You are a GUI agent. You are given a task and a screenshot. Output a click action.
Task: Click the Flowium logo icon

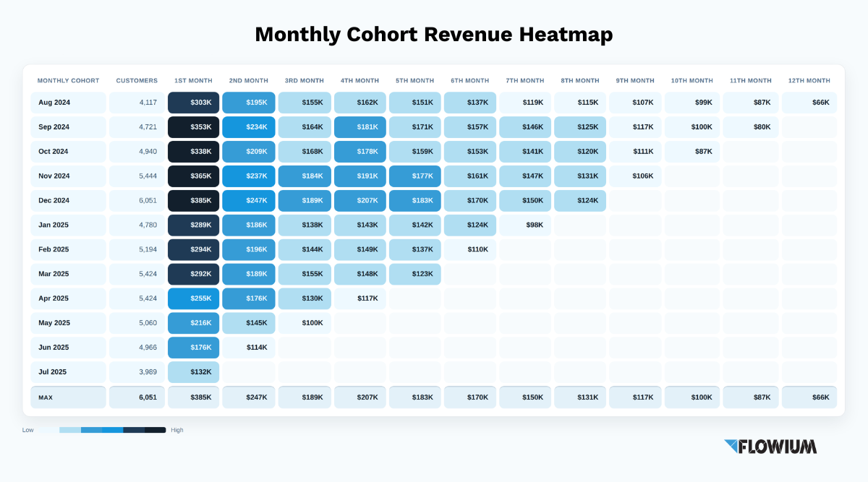click(x=731, y=447)
